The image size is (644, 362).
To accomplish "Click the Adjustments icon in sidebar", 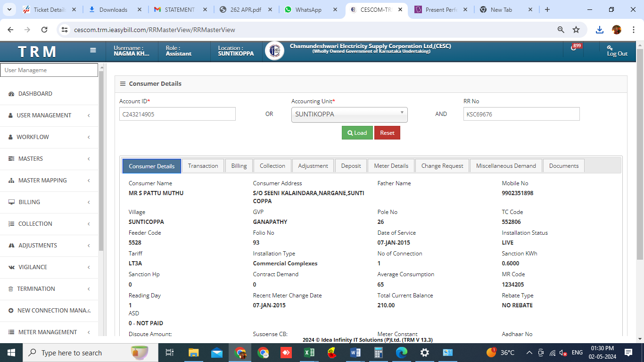I will click(x=11, y=246).
